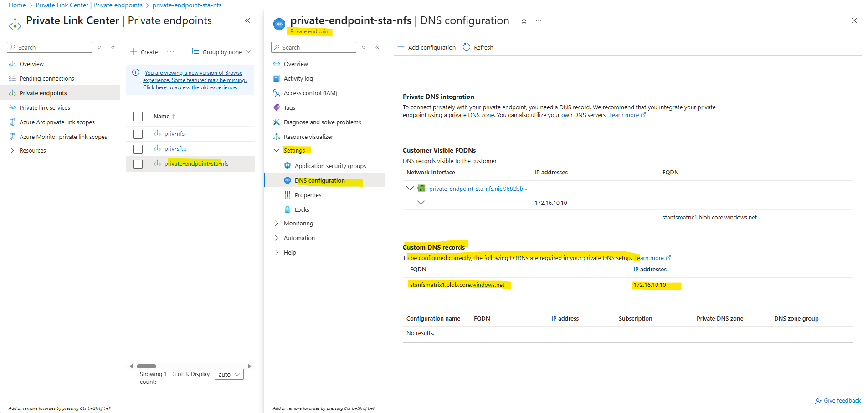868x413 pixels.
Task: Click Add configuration
Action: click(x=426, y=47)
